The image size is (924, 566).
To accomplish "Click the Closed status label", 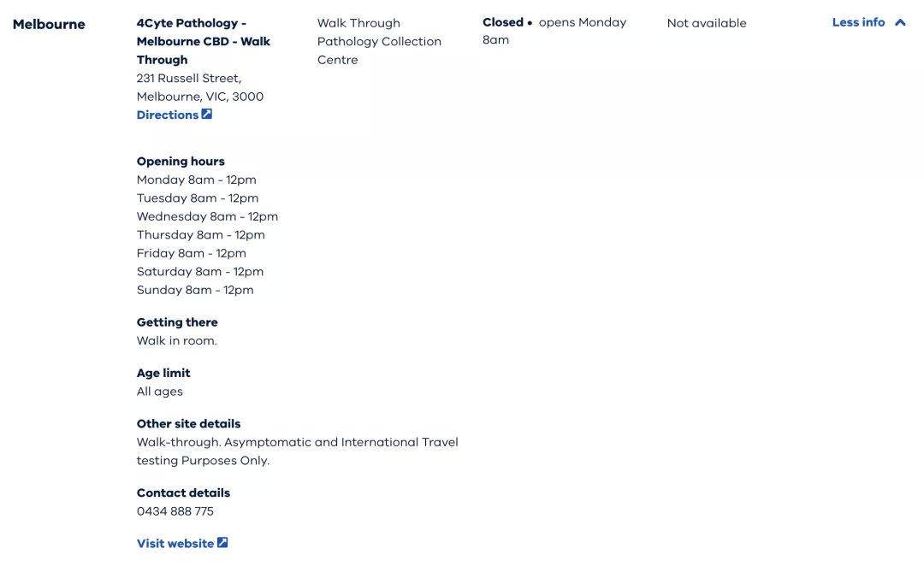I will point(503,22).
